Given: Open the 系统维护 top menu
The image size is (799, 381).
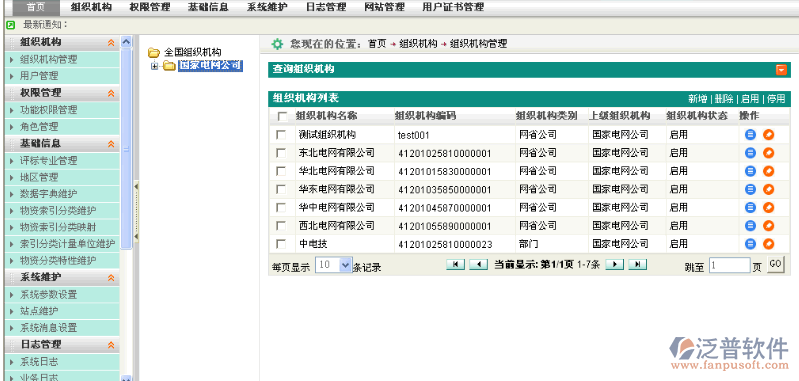Looking at the screenshot, I should click(267, 8).
